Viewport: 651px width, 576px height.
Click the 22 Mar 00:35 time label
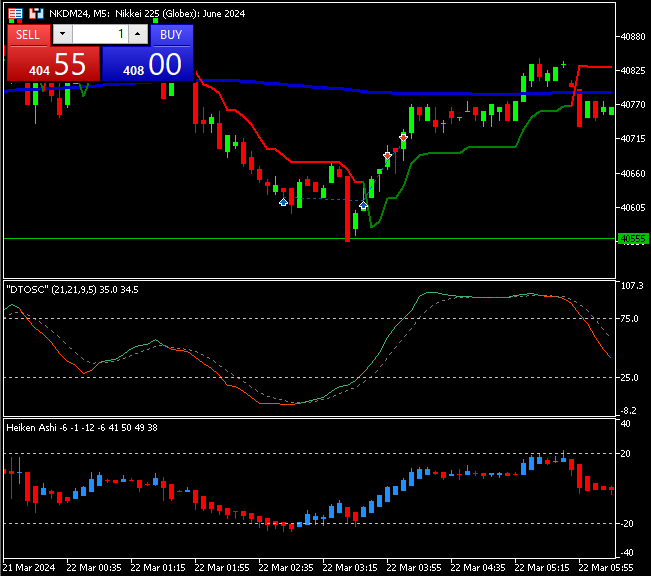94,568
